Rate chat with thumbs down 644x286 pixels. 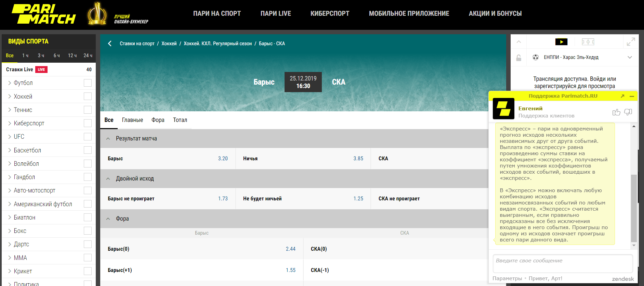click(x=628, y=112)
